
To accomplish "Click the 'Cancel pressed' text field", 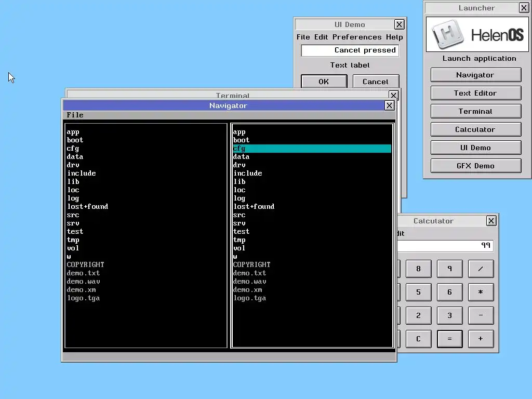I will point(350,50).
